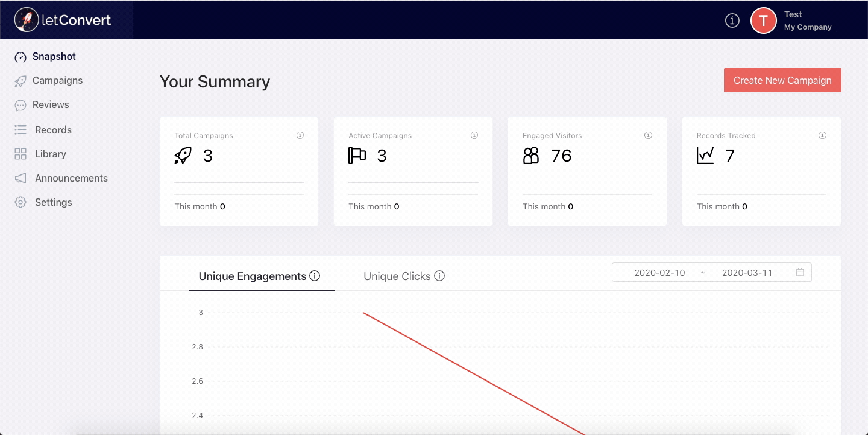Click the Unique Clicks info icon
The image size is (868, 435).
pos(439,276)
